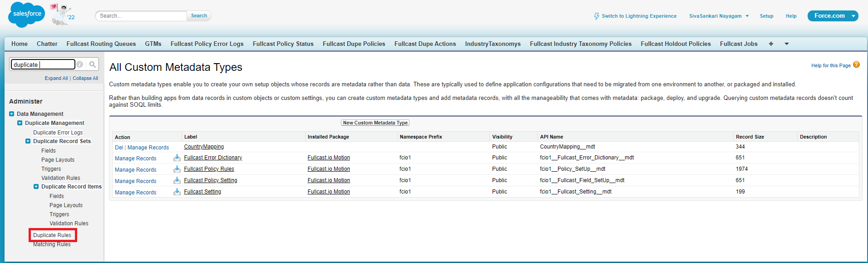Click the lightning bolt icon for Lightning Experience
The width and height of the screenshot is (868, 263).
click(x=597, y=16)
